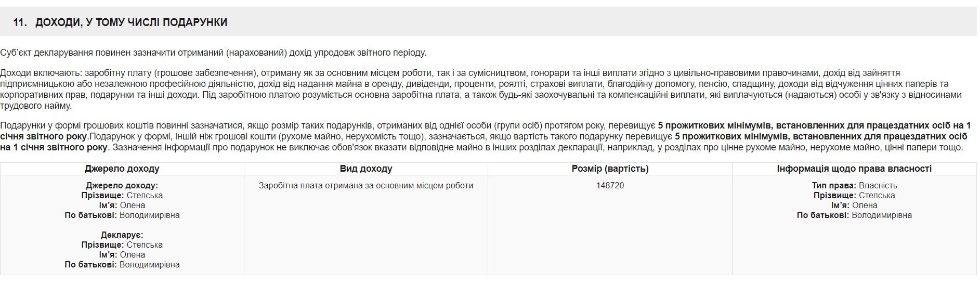Click the "Тип права: Власність" line
The height and width of the screenshot is (282, 980).
tap(854, 185)
